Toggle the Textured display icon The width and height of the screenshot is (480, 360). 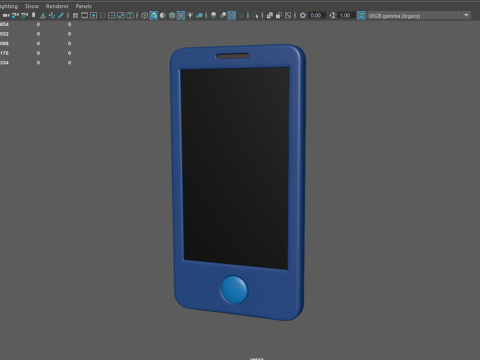coord(181,15)
